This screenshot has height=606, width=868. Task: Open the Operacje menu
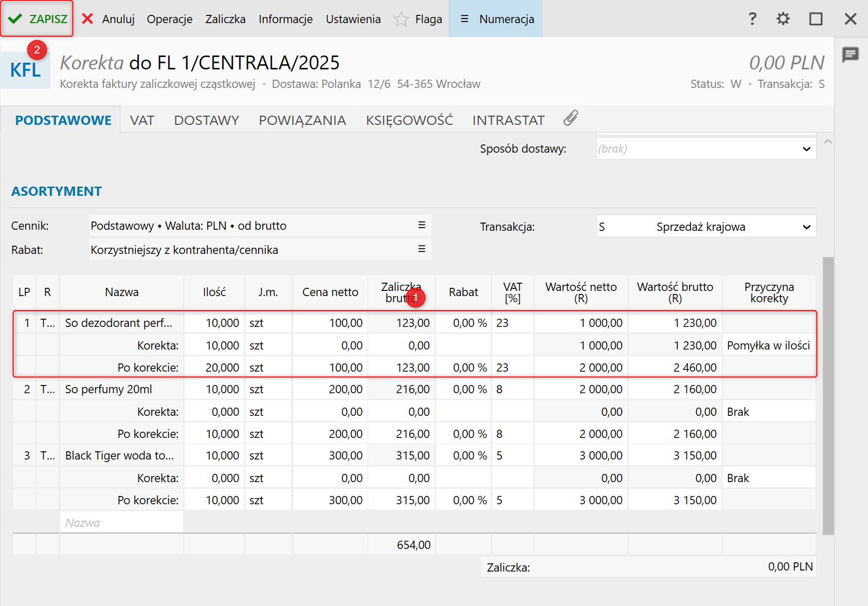(169, 19)
